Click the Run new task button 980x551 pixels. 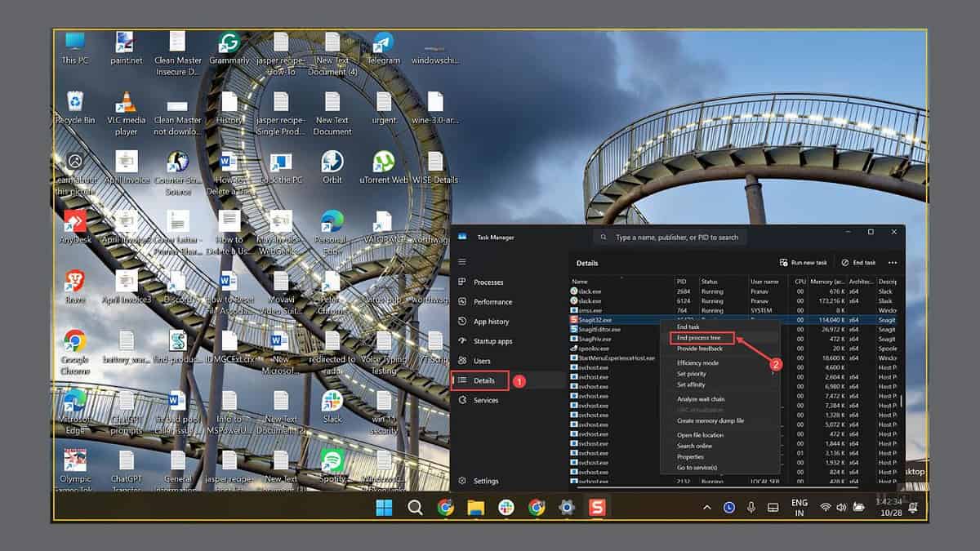(802, 262)
